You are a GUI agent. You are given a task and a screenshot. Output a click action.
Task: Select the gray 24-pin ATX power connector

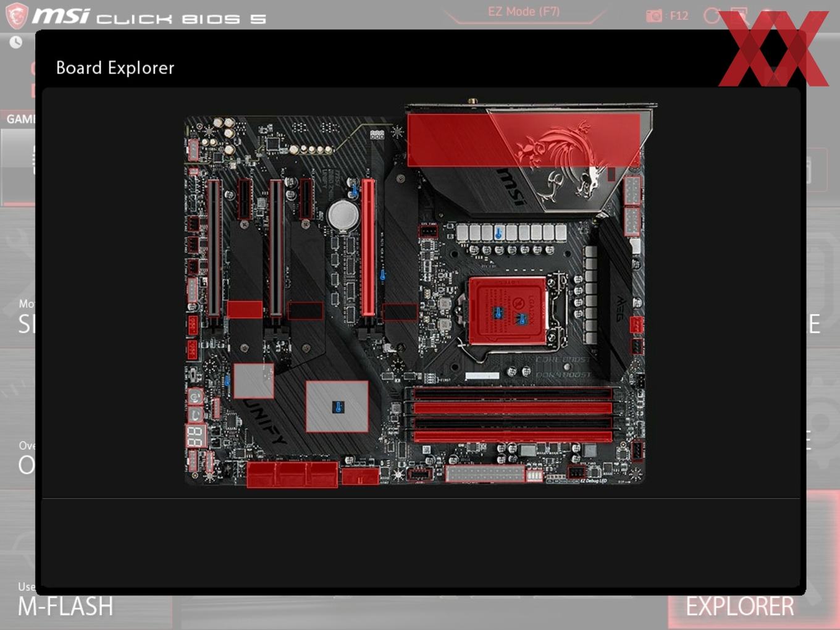click(x=485, y=474)
